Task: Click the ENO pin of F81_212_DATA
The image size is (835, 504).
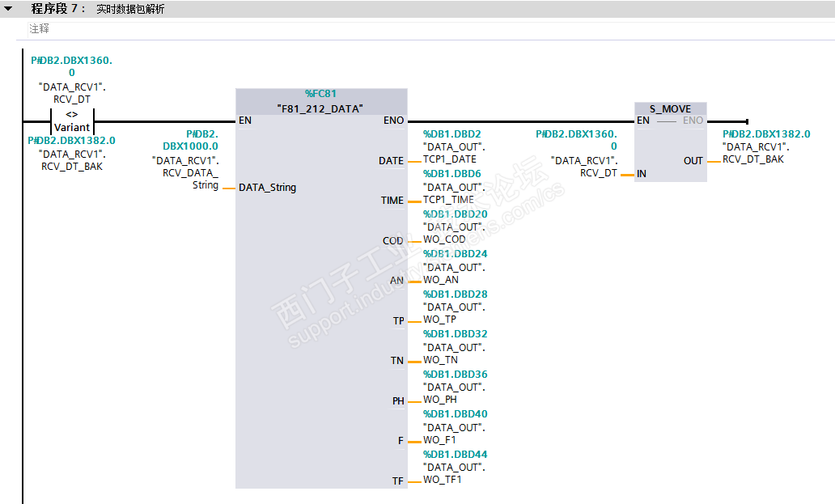Action: point(393,121)
